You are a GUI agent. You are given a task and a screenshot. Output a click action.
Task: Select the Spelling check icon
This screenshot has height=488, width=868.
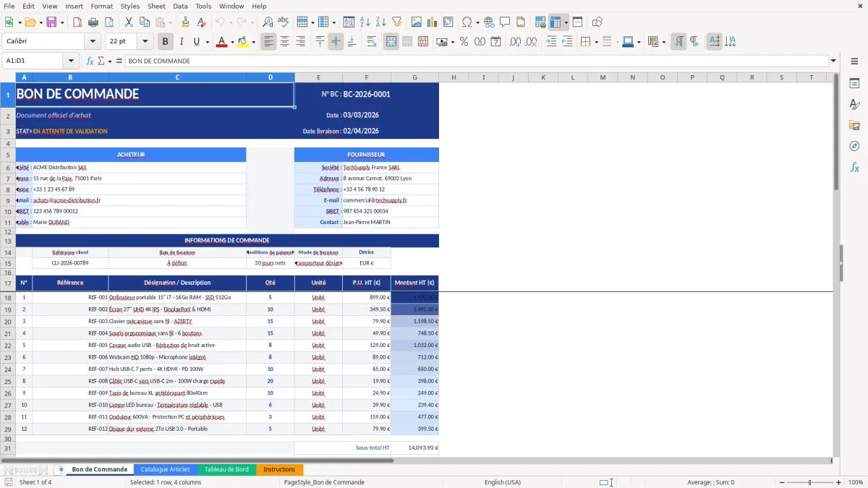click(x=283, y=22)
